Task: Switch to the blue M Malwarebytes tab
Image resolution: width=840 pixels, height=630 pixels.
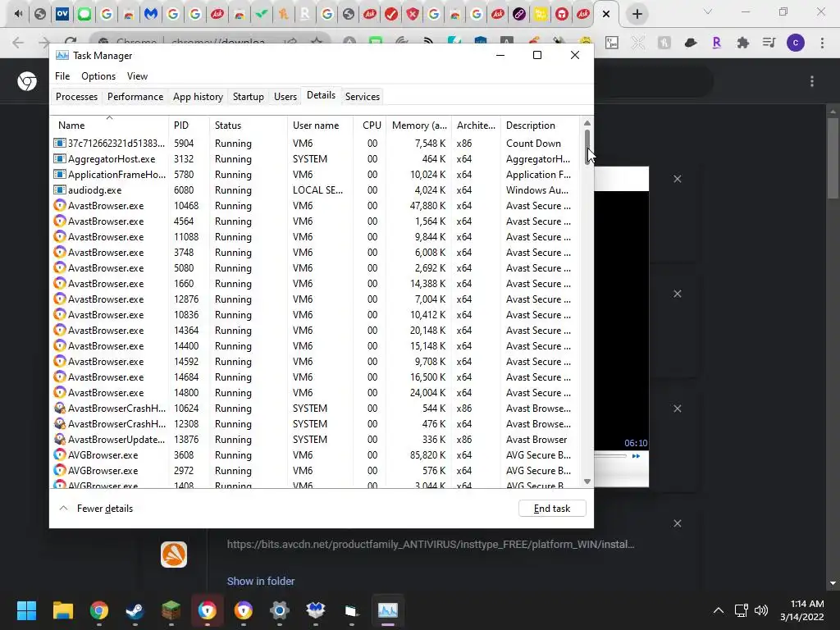Action: (151, 14)
